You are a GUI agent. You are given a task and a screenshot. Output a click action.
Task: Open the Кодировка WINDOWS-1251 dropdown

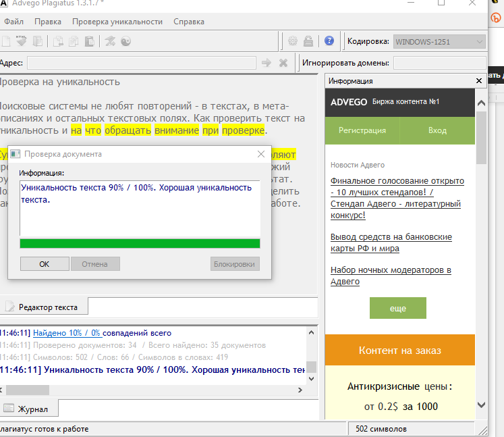tap(439, 42)
